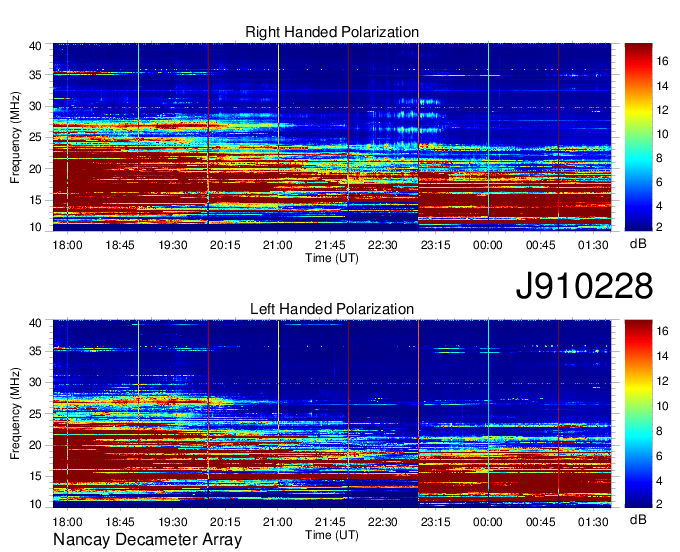Viewport: 680px width, 552px height.
Task: Click the 2 dB tick on Left Handed colorbar
Action: 659,504
